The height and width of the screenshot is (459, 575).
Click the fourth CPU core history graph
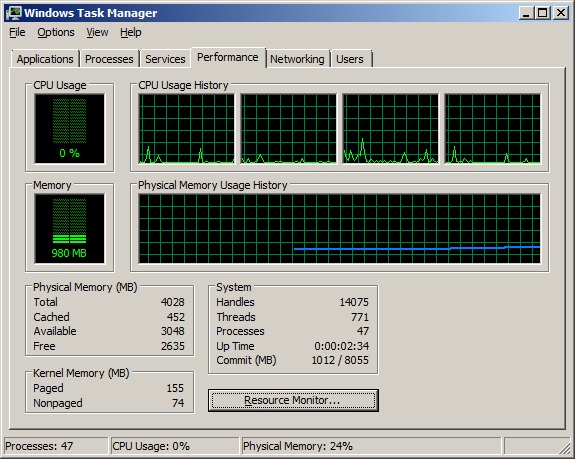click(x=492, y=128)
